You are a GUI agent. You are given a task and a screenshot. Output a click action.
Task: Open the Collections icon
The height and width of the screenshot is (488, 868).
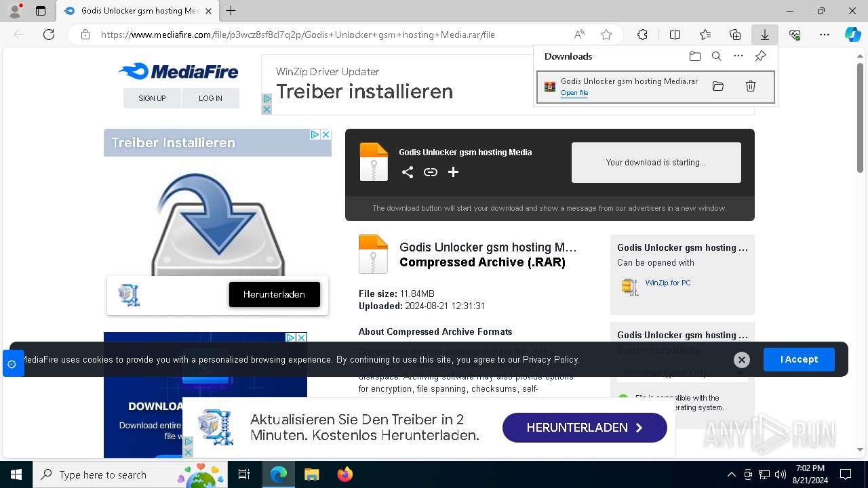coord(735,35)
